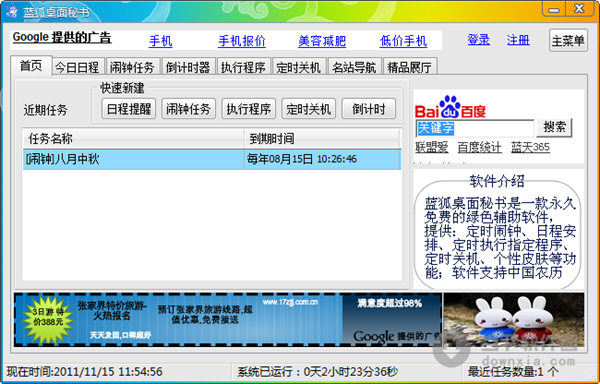Viewport: 600px width, 384px height.
Task: Open the 名站导航 tab
Action: pyautogui.click(x=354, y=68)
